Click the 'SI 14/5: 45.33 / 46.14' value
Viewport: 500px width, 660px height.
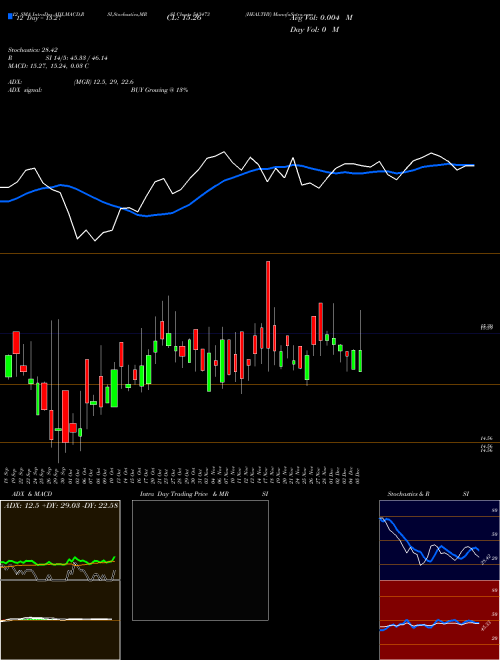coord(77,58)
